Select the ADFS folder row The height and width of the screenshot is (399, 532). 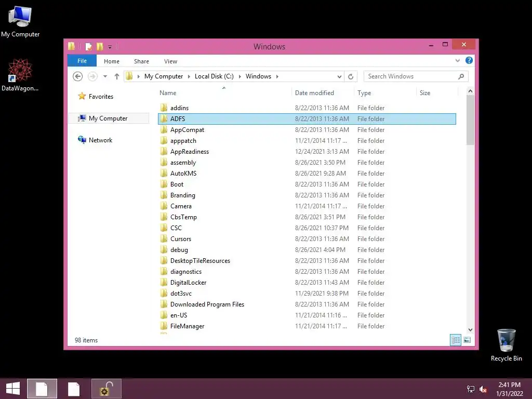307,119
